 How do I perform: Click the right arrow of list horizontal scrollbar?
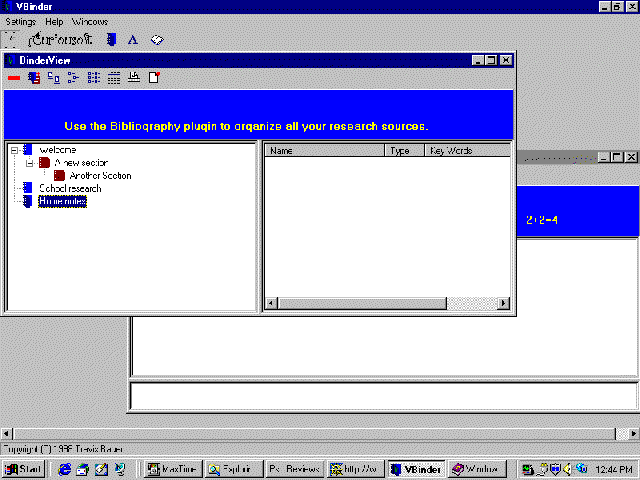504,303
